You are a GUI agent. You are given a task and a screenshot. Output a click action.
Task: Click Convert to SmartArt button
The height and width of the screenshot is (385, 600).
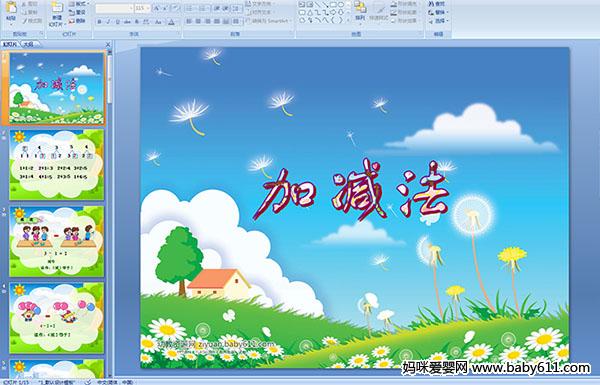[x=268, y=21]
